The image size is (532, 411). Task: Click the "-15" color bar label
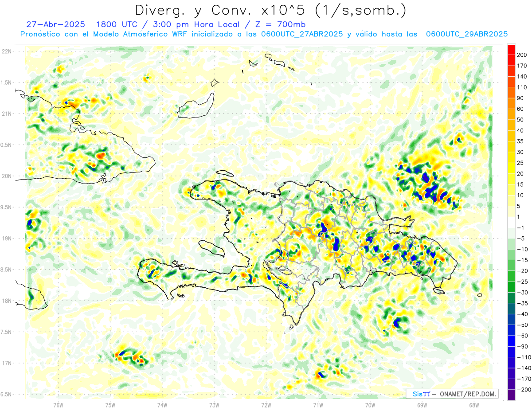522,260
